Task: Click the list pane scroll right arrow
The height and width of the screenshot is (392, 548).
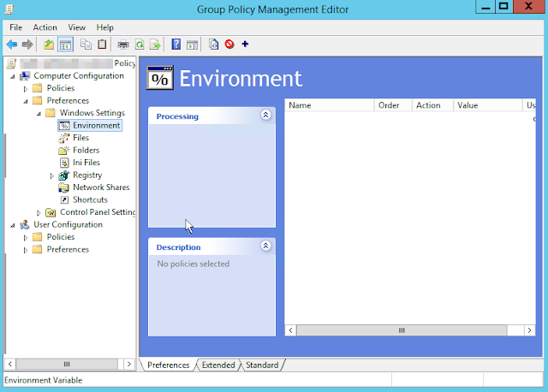Action: pyautogui.click(x=529, y=330)
